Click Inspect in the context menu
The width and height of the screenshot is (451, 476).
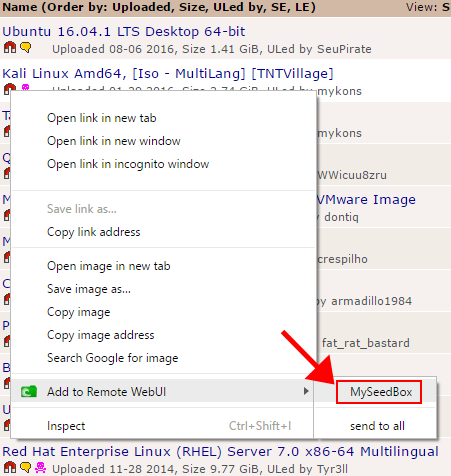click(66, 426)
